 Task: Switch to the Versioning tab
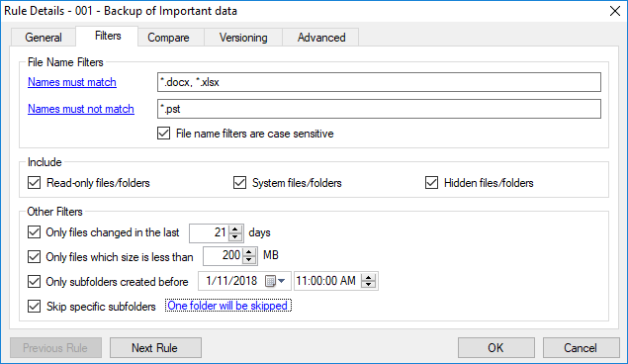coord(243,38)
